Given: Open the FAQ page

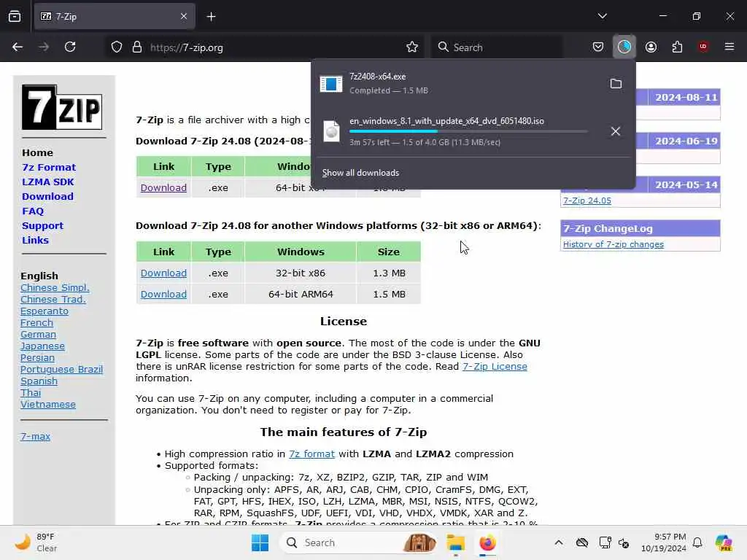Looking at the screenshot, I should (33, 211).
